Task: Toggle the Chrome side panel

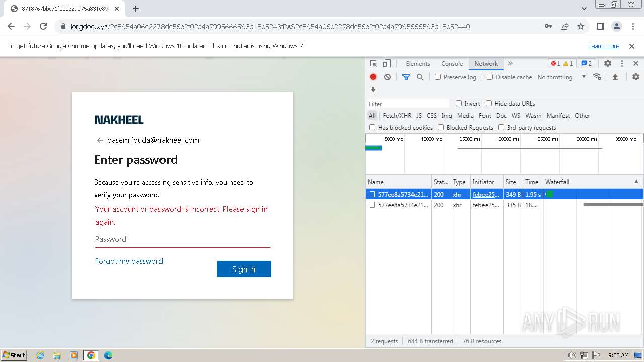Action: click(600, 26)
